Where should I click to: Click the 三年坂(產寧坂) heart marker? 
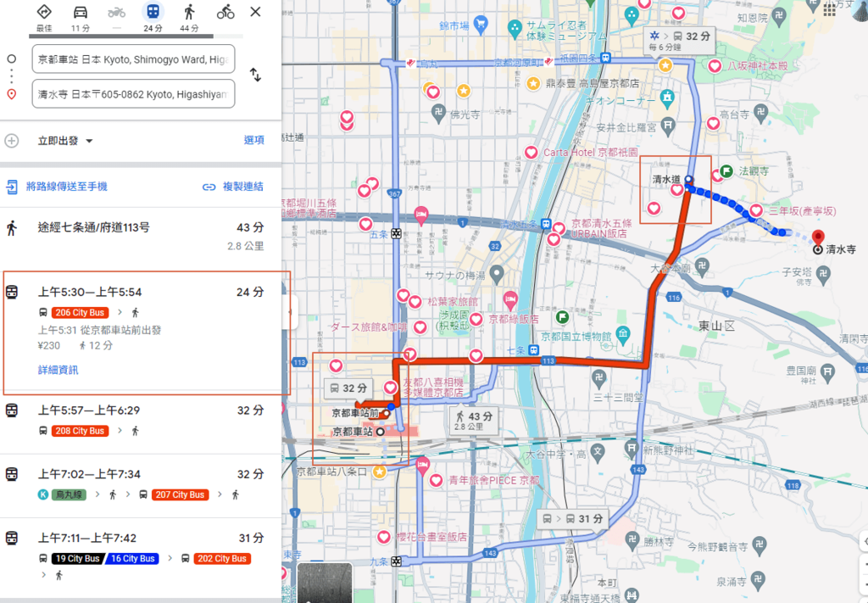point(756,210)
